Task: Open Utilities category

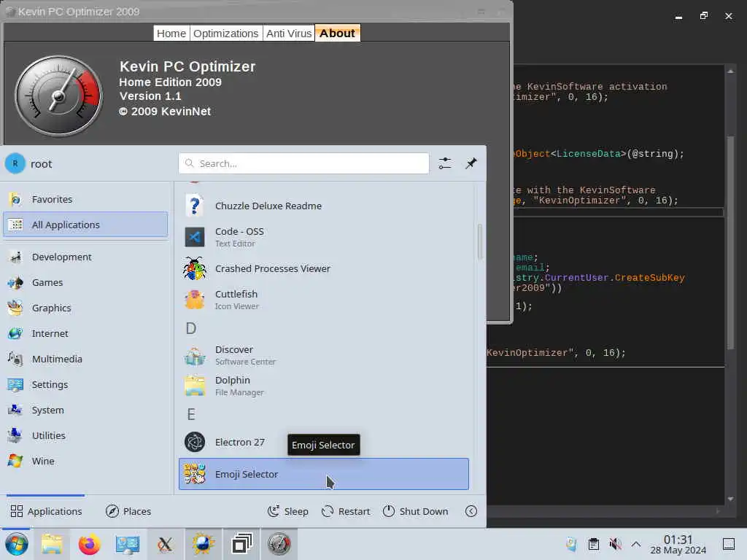Action: (x=86, y=435)
